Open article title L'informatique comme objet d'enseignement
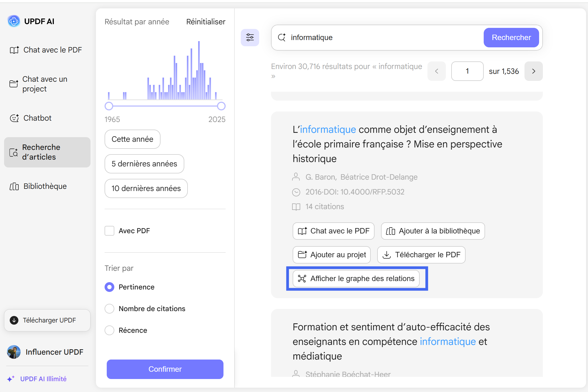The height and width of the screenshot is (392, 588). pos(397,144)
